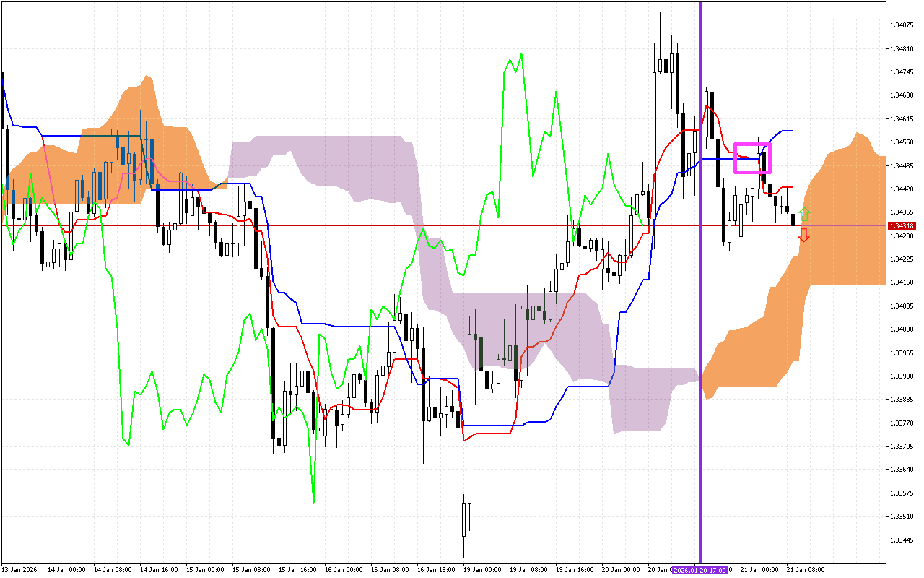This screenshot has width=924, height=578.
Task: Select the green up arrow signal marker
Action: (804, 213)
